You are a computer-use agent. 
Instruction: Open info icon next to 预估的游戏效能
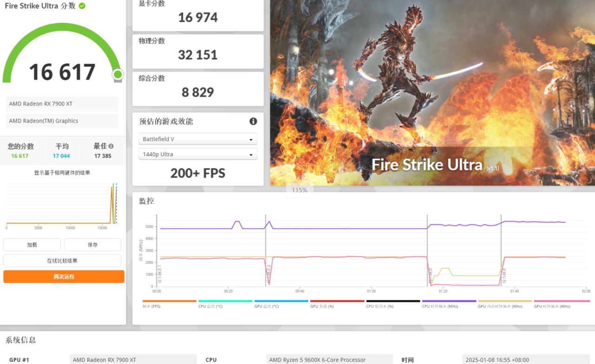coord(253,121)
